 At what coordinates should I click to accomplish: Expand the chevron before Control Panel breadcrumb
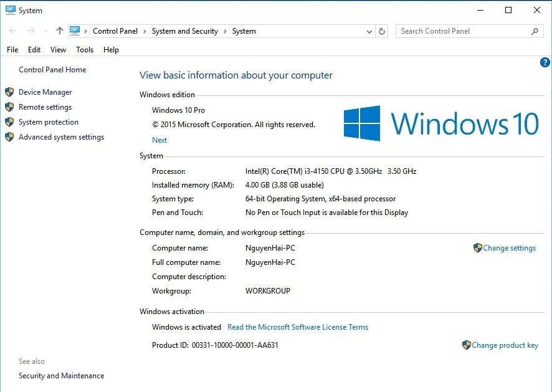[85, 31]
